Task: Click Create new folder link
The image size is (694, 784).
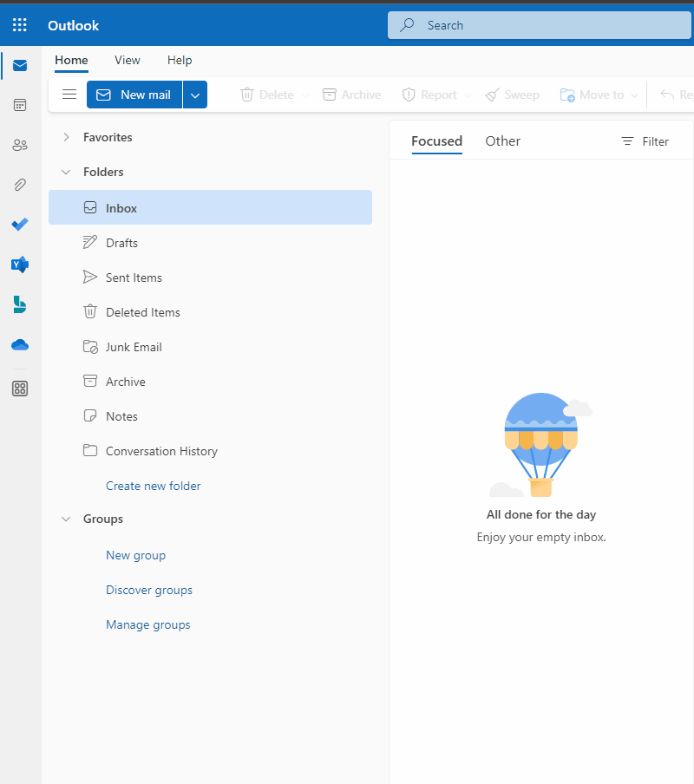Action: 154,486
